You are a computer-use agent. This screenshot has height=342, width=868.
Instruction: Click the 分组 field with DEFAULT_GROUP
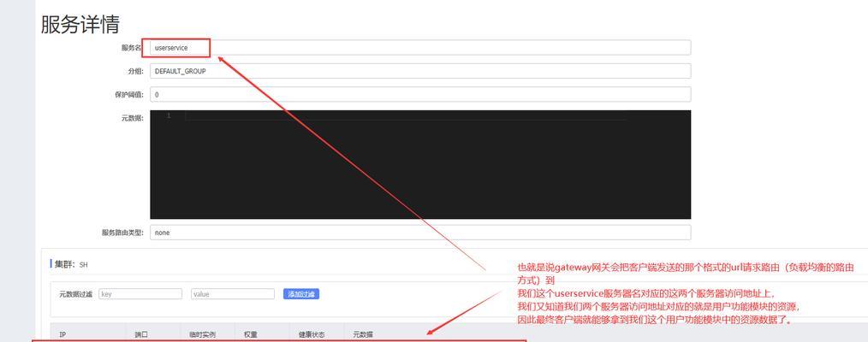click(x=420, y=71)
